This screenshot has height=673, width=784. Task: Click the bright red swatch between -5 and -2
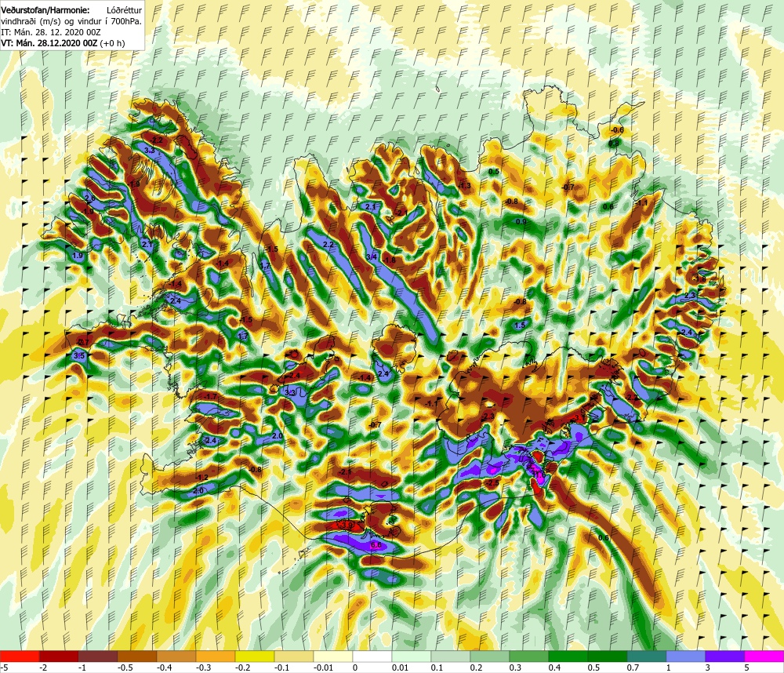20,656
